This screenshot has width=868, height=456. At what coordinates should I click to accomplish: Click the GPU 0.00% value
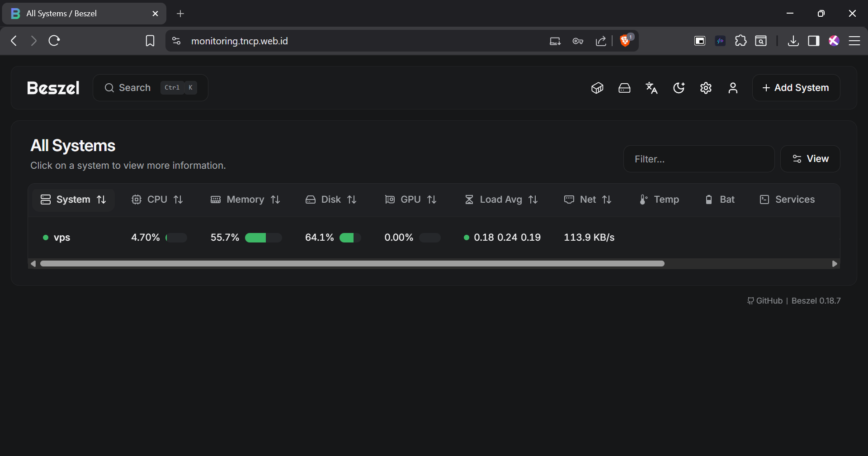(x=399, y=237)
